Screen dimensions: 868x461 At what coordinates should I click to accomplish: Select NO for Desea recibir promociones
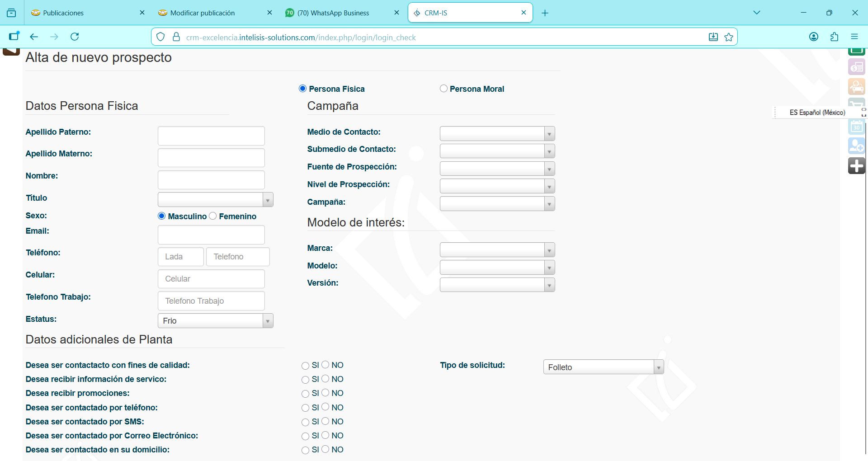[x=325, y=393]
